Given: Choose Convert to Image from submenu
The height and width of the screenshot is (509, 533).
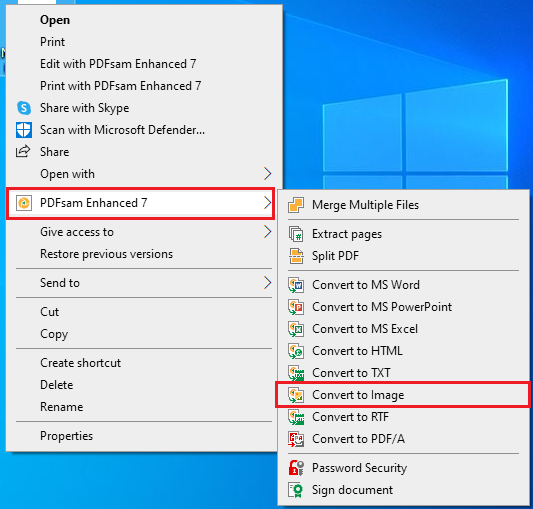Looking at the screenshot, I should (403, 395).
